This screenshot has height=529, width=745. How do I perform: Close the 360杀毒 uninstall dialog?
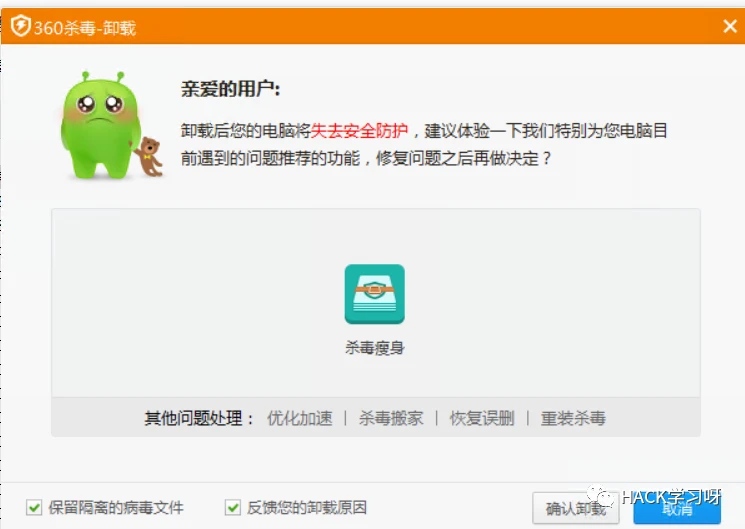[729, 27]
